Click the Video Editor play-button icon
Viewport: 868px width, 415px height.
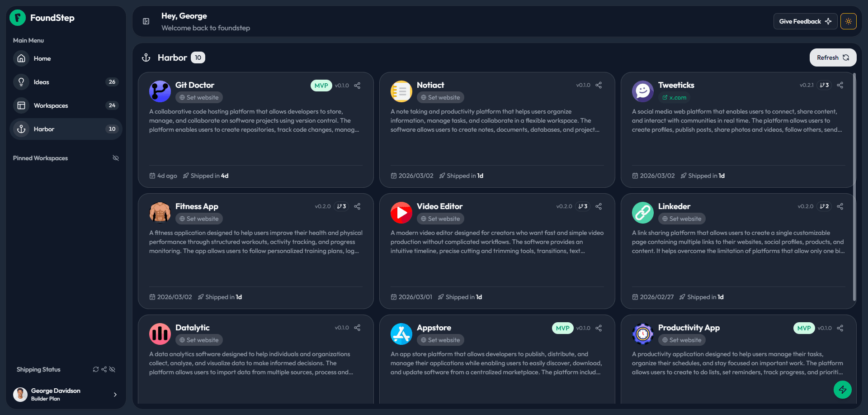click(401, 213)
